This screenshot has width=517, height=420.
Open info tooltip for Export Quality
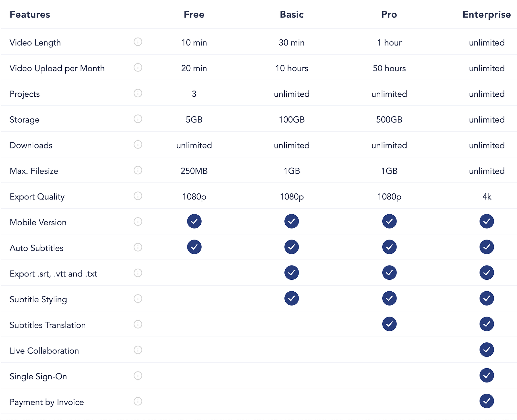click(138, 196)
